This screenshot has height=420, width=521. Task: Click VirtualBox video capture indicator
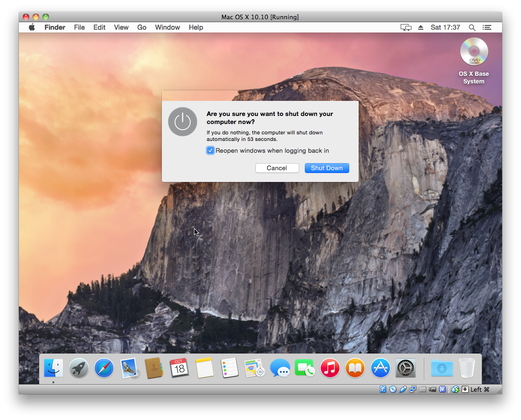(x=432, y=389)
